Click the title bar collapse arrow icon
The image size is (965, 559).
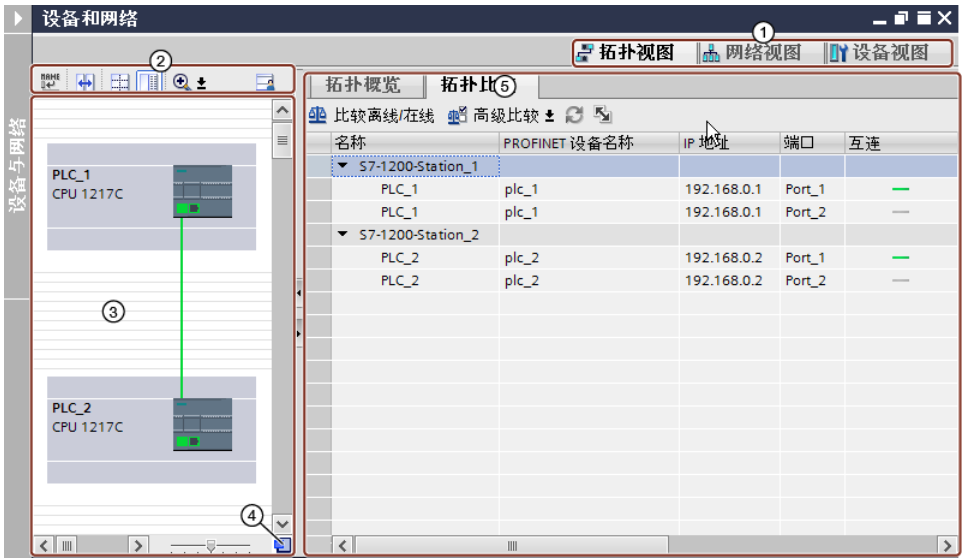(x=18, y=18)
